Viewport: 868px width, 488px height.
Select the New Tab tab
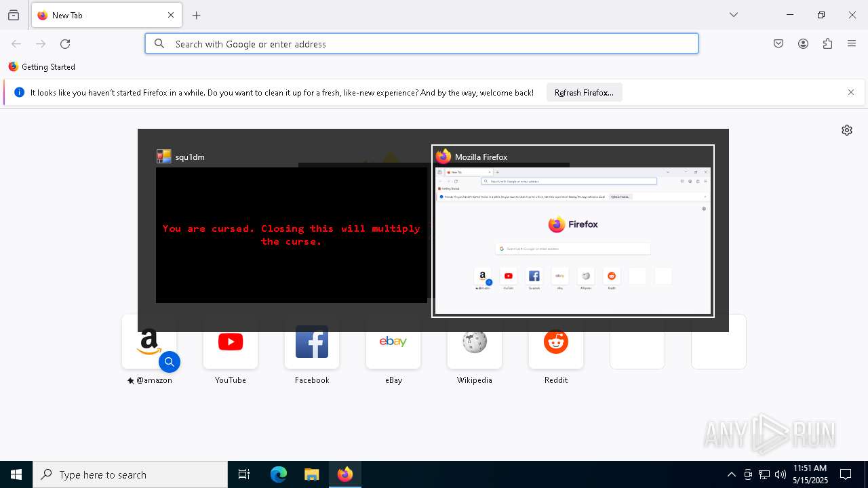pos(106,16)
